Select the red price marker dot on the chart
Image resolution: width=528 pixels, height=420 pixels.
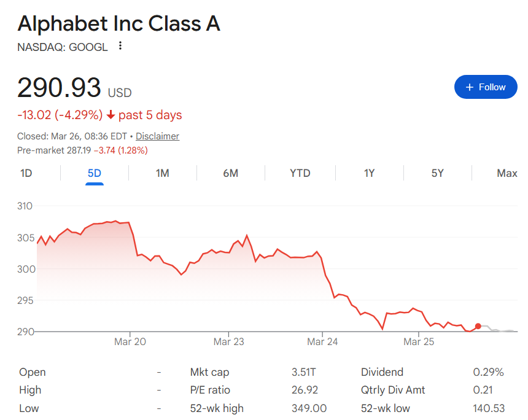[478, 327]
